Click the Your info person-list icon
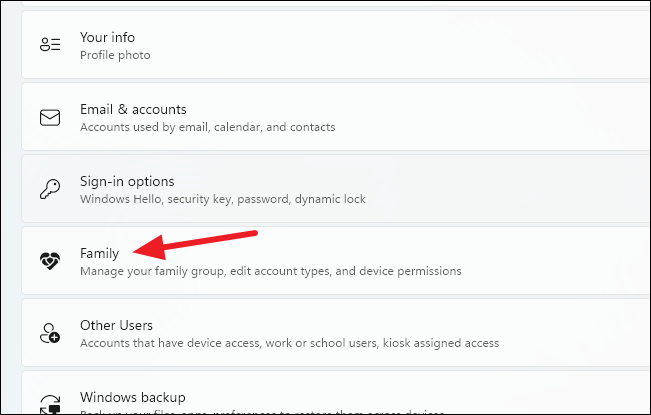The height and width of the screenshot is (415, 651). point(50,44)
